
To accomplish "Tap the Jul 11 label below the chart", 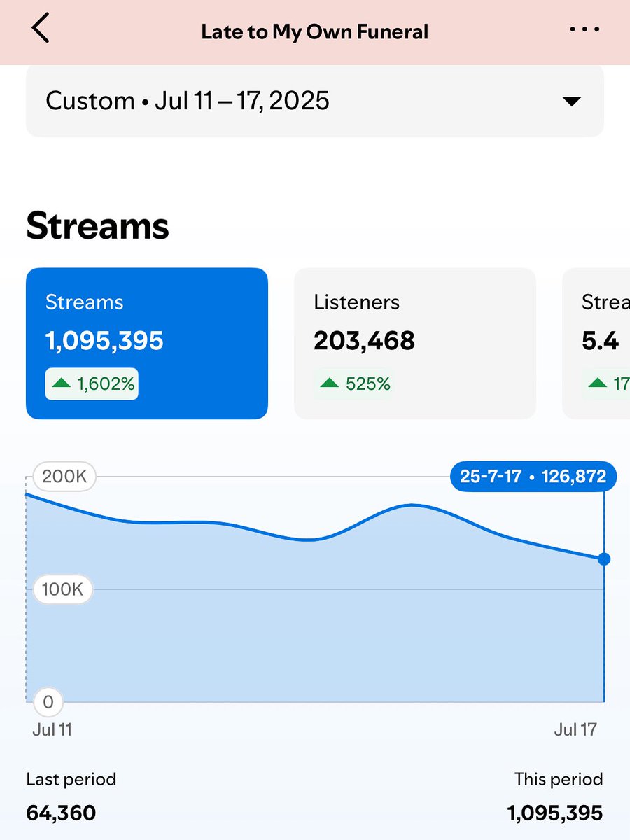I will [52, 729].
